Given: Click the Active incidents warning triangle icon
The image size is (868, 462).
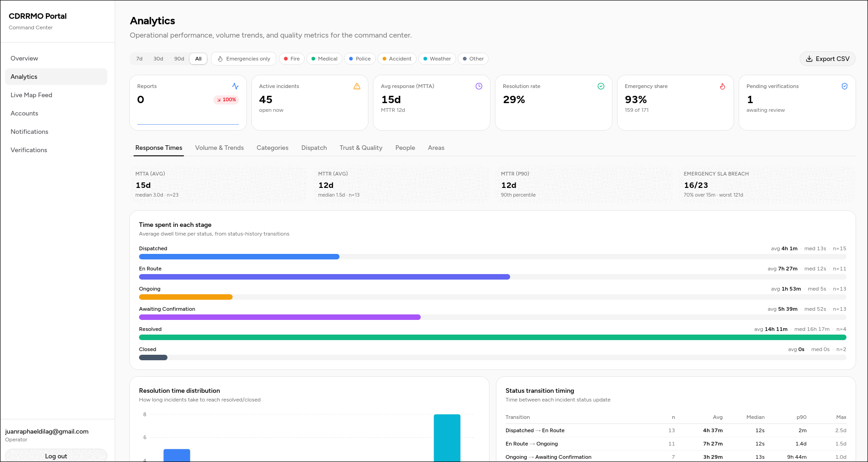Looking at the screenshot, I should tap(357, 86).
